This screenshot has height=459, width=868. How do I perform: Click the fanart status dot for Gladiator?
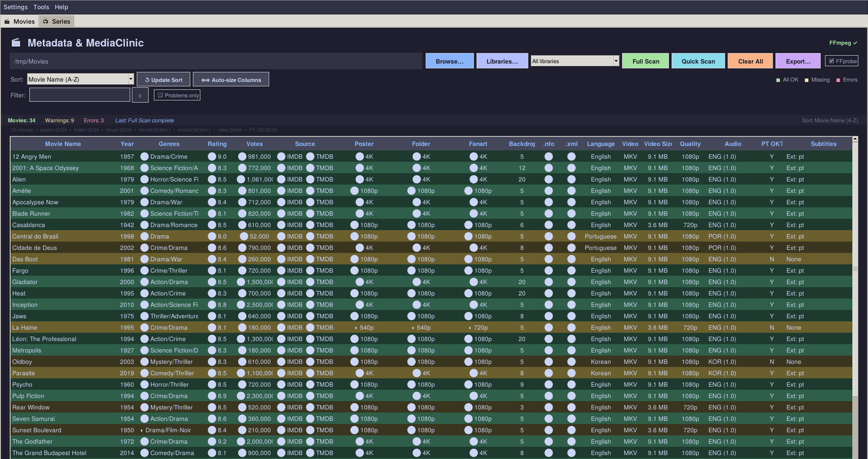pyautogui.click(x=474, y=282)
